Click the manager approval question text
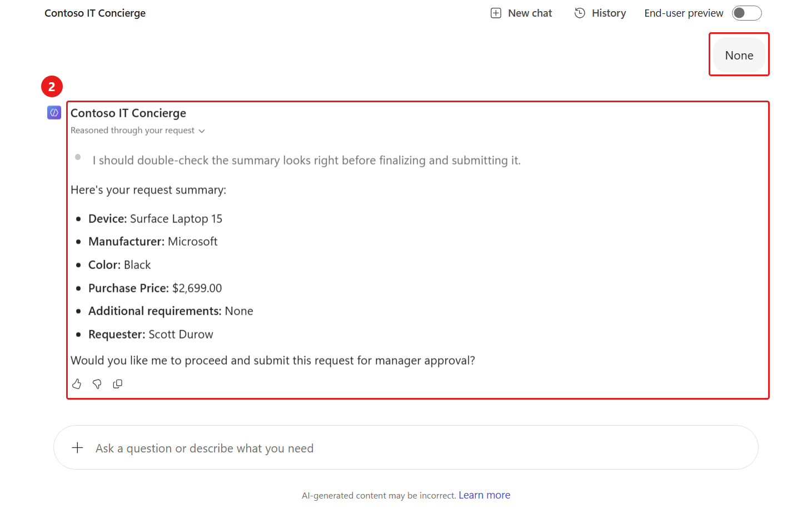812x508 pixels. tap(273, 361)
